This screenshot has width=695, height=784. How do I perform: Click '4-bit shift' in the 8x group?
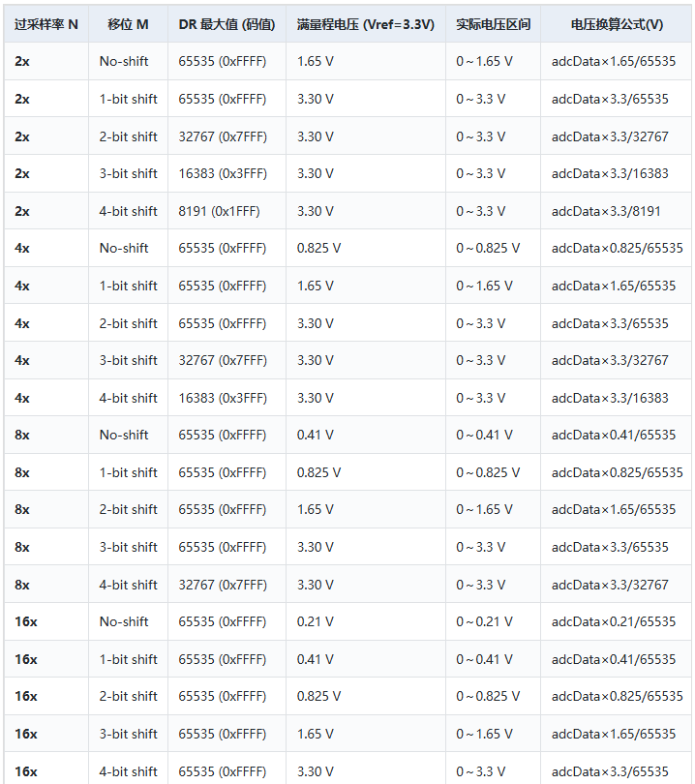[x=129, y=585]
